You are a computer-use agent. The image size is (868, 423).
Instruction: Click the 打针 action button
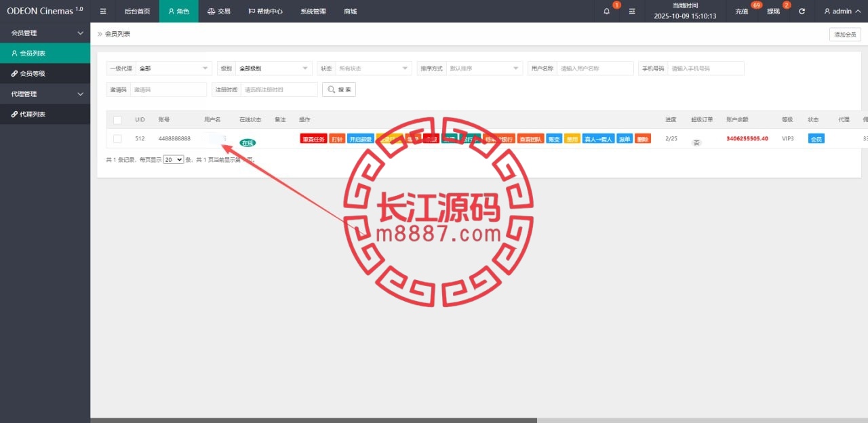(337, 139)
